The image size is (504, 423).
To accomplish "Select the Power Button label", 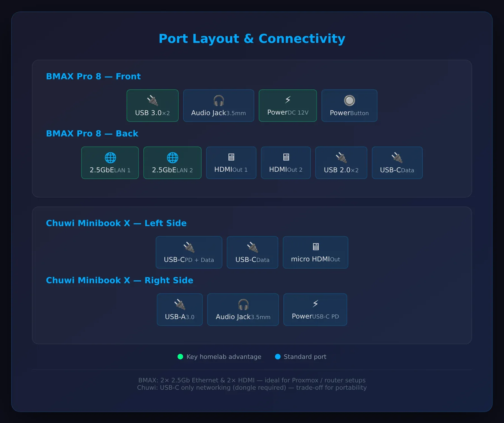I will point(349,113).
